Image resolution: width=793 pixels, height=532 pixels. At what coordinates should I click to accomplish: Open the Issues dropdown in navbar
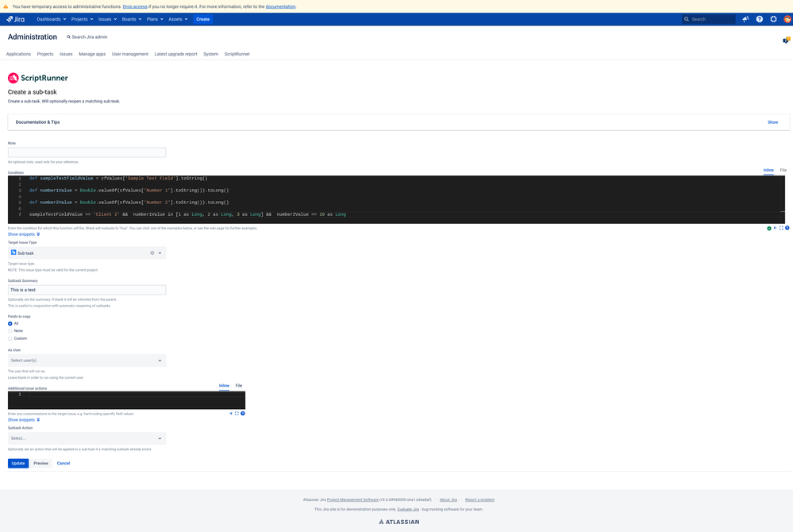point(107,19)
